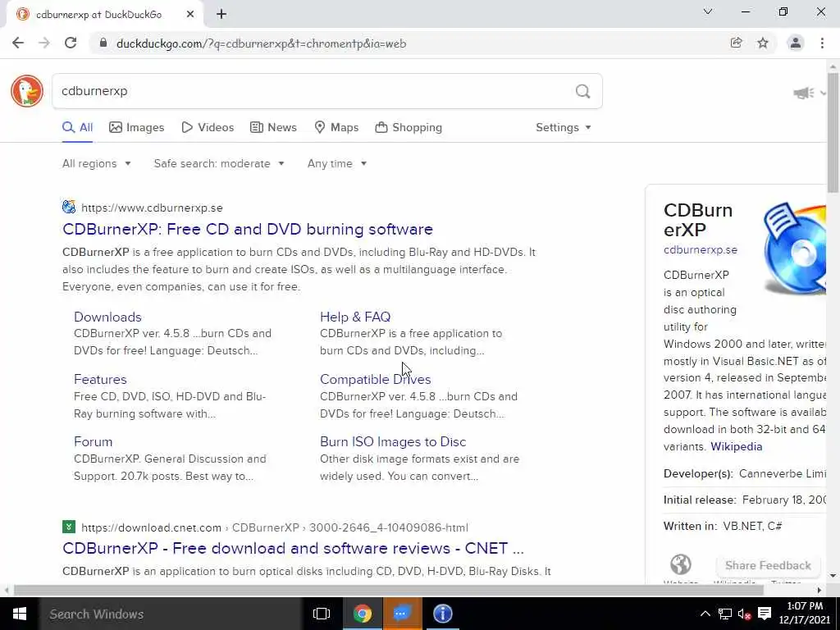Click the magnifier search button in search box
The image size is (840, 630).
[583, 91]
